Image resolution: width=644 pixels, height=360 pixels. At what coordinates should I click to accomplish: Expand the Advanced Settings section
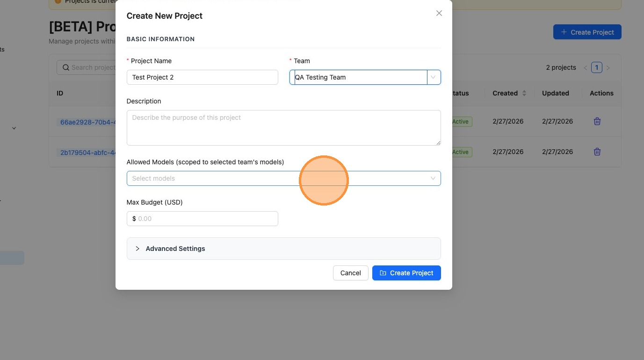pos(175,249)
